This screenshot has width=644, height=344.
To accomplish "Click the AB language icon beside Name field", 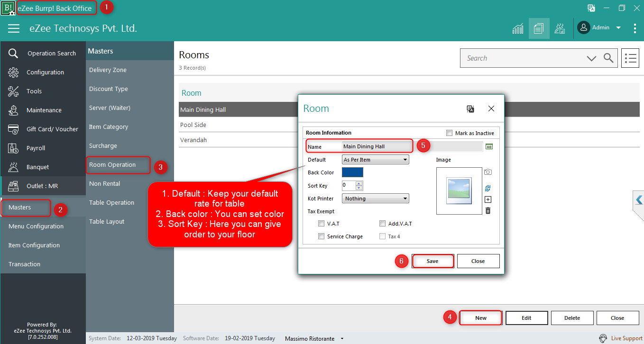I will 489,147.
